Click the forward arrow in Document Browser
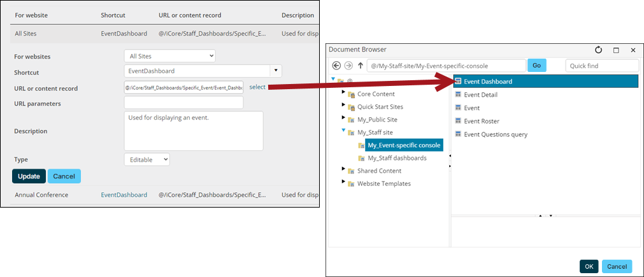This screenshot has height=277, width=644. point(348,66)
